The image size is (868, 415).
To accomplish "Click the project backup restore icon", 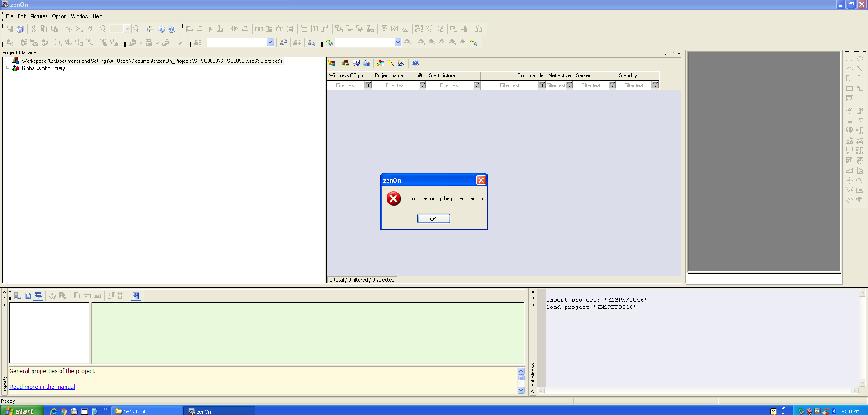I will click(367, 63).
